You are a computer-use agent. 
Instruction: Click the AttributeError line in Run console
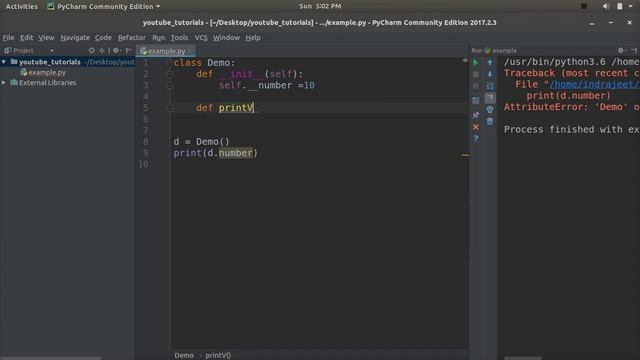[x=571, y=107]
